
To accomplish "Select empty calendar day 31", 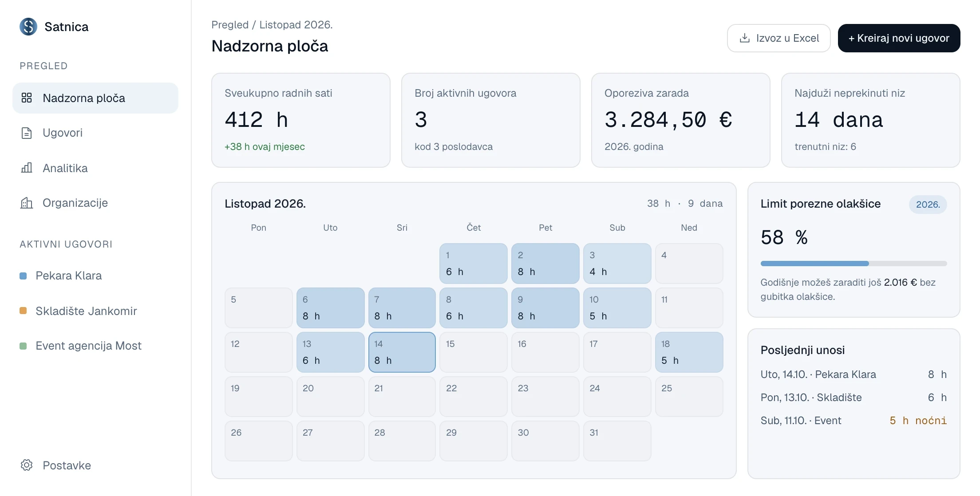I will (x=617, y=441).
